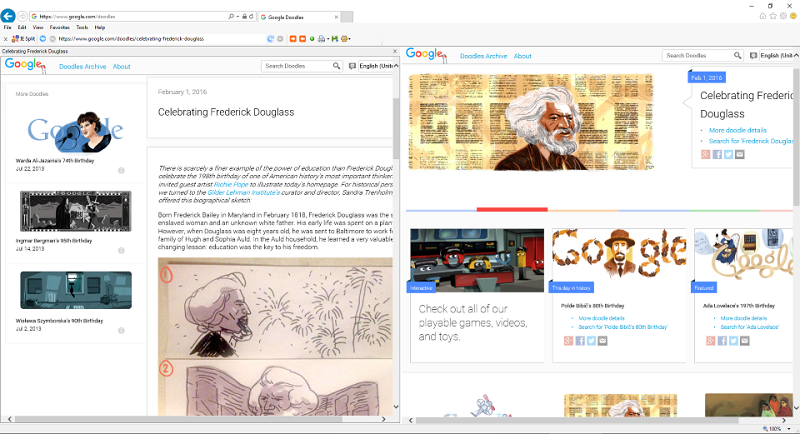Open the Tools gear icon at the top right
The image size is (800, 434).
tap(783, 16)
